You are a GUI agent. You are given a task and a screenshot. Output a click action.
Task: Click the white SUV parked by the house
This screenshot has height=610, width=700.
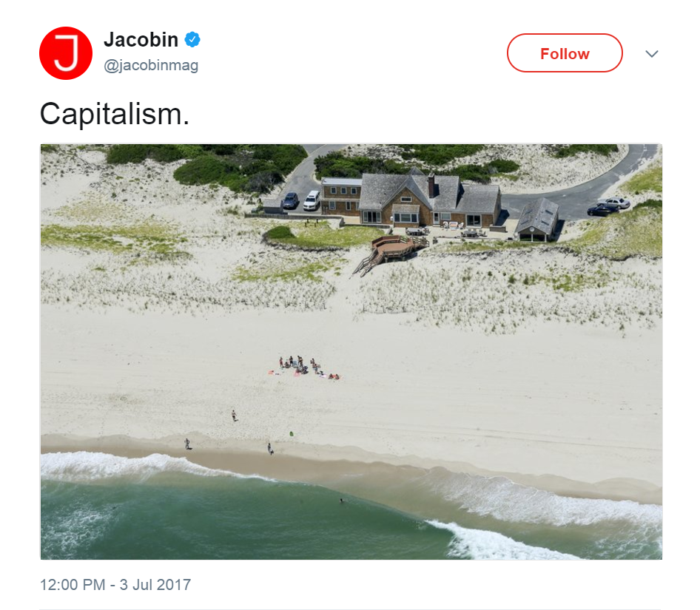[312, 200]
